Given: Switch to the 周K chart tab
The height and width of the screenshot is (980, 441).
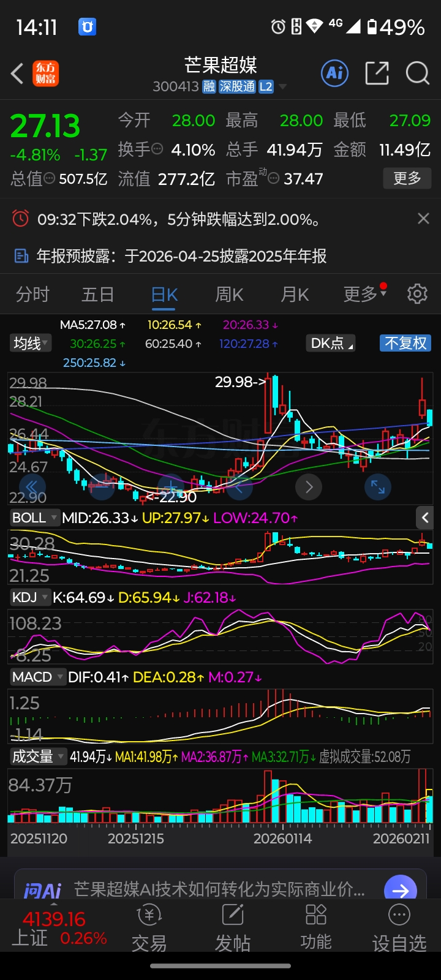Looking at the screenshot, I should coord(229,295).
